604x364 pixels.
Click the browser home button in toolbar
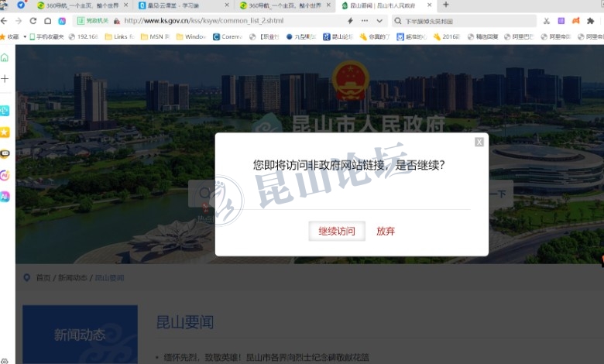[47, 21]
